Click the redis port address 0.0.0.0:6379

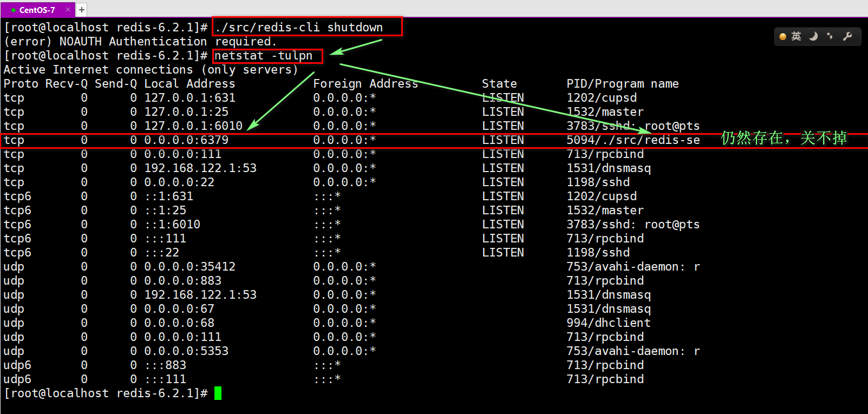click(186, 140)
